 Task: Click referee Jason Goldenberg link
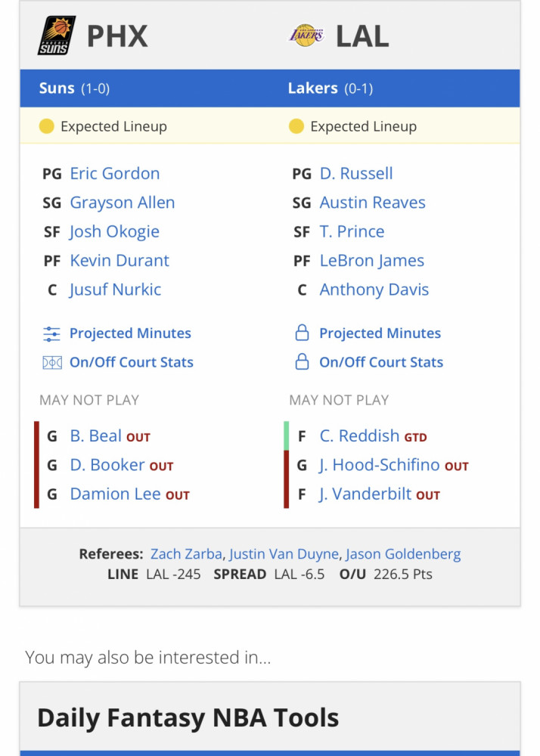click(x=403, y=554)
